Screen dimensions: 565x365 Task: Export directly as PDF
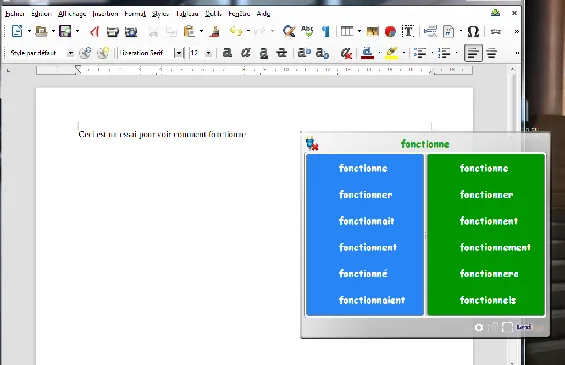94,32
